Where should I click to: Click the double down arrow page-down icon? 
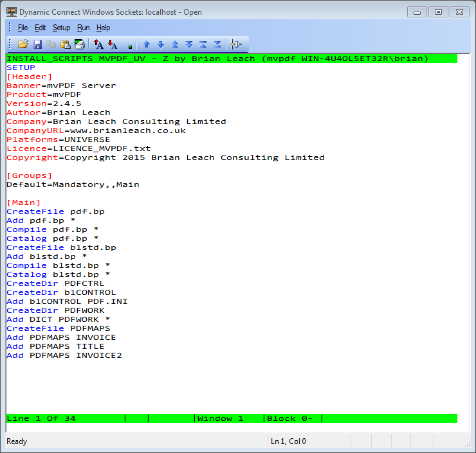pos(189,44)
